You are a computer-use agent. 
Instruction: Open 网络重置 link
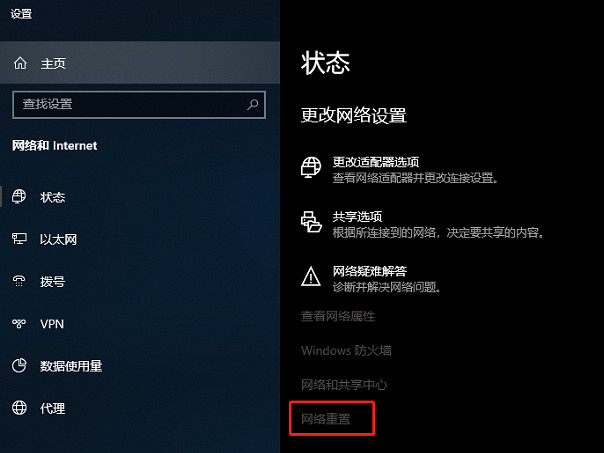click(x=326, y=419)
